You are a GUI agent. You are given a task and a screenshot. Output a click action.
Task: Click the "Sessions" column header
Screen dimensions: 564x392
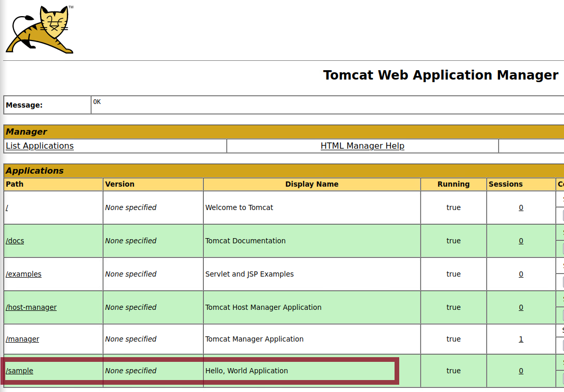click(505, 184)
